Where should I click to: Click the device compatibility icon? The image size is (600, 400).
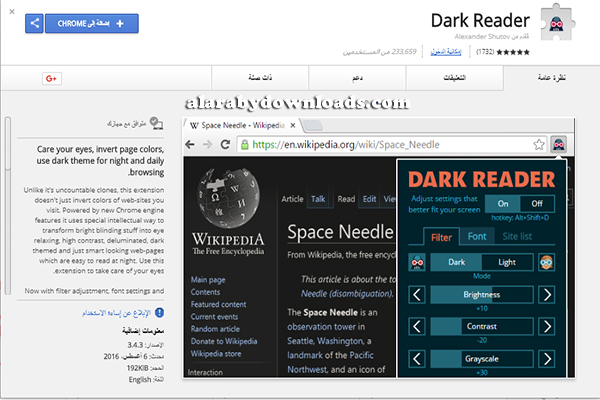(x=156, y=123)
